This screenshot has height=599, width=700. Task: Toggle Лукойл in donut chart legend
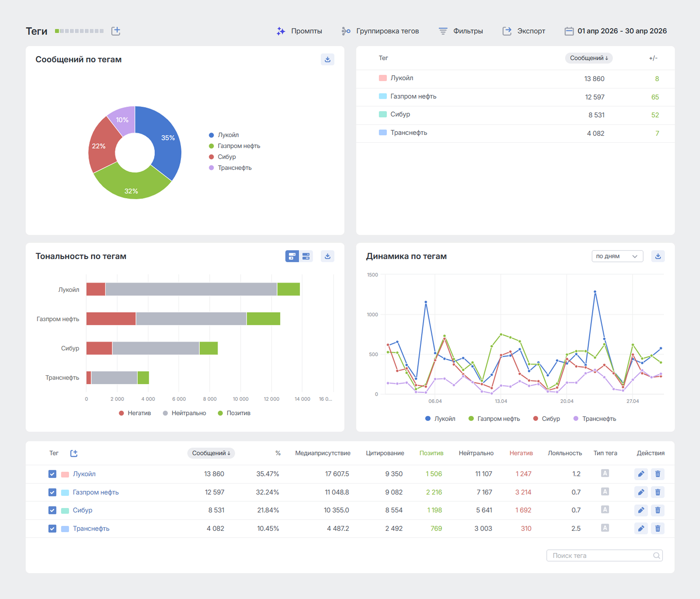224,135
